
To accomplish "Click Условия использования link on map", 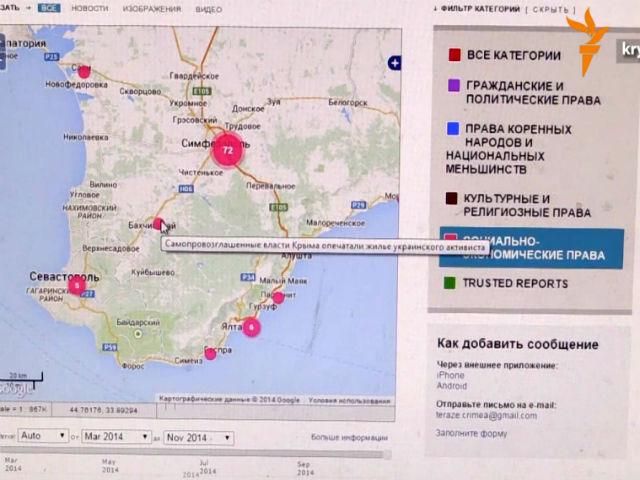I will (x=349, y=400).
